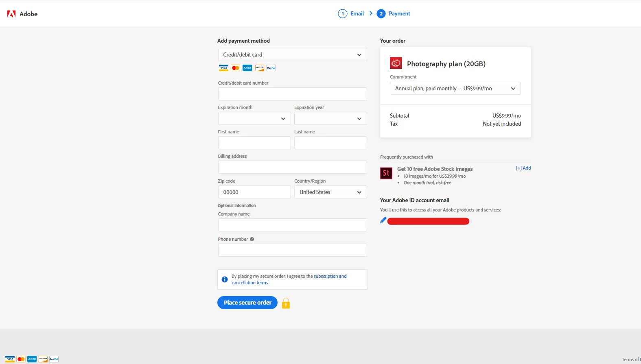Open the Commitment annual plan dropdown

(x=455, y=88)
